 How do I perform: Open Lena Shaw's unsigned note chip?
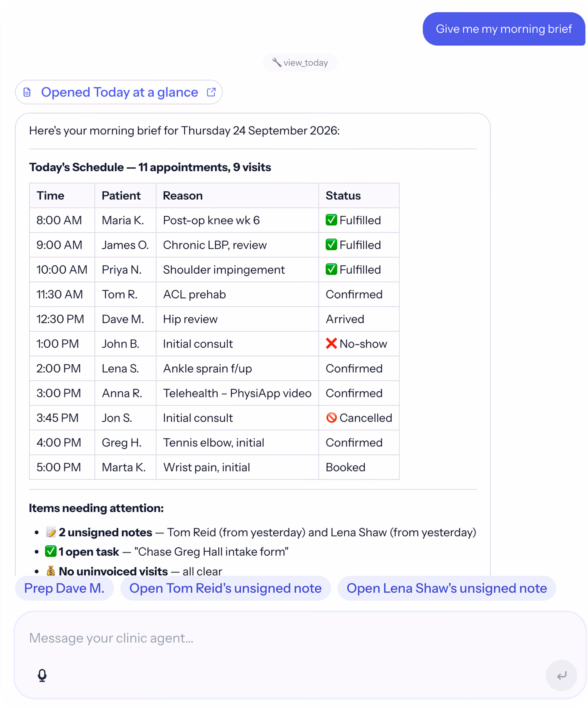coord(446,588)
